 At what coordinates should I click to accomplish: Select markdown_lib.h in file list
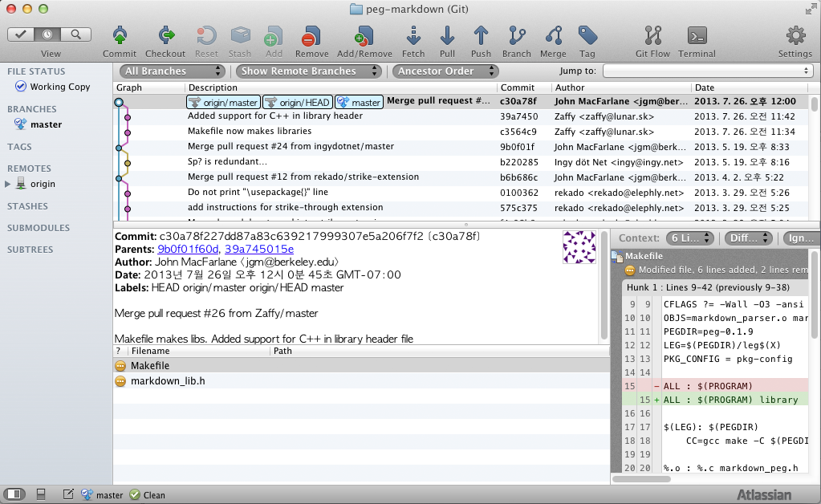point(361,380)
